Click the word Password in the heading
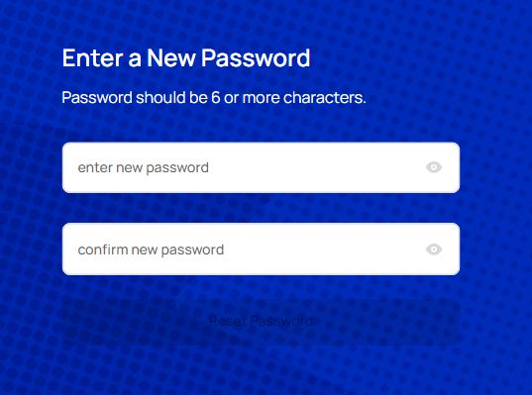Image resolution: width=532 pixels, height=395 pixels. pyautogui.click(x=256, y=57)
